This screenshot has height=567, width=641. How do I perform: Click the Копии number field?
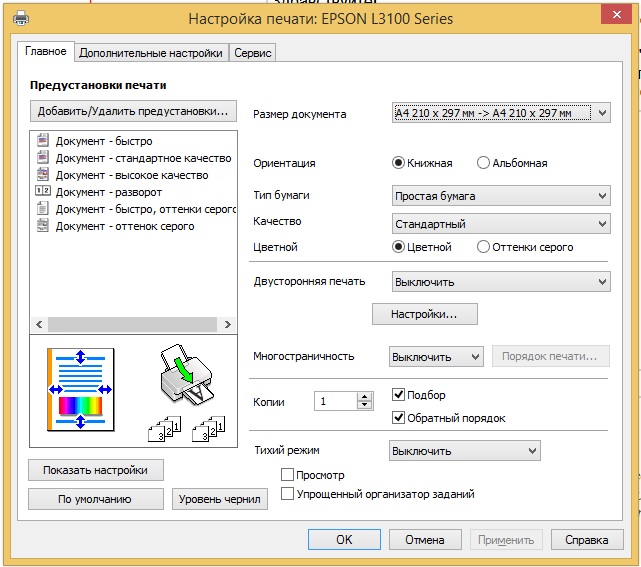point(336,401)
